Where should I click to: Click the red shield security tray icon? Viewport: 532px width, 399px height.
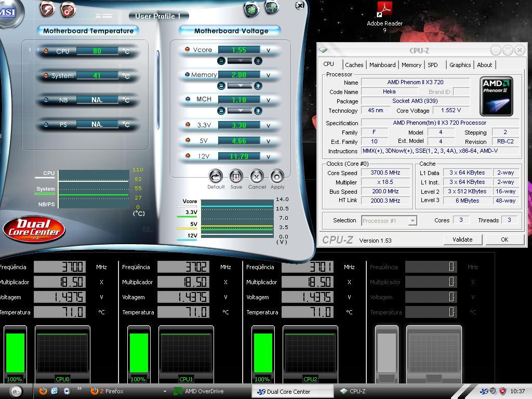[502, 391]
